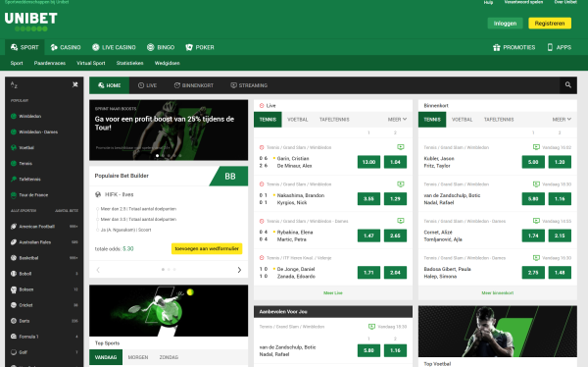Click the BB bet builder badge

pyautogui.click(x=229, y=177)
